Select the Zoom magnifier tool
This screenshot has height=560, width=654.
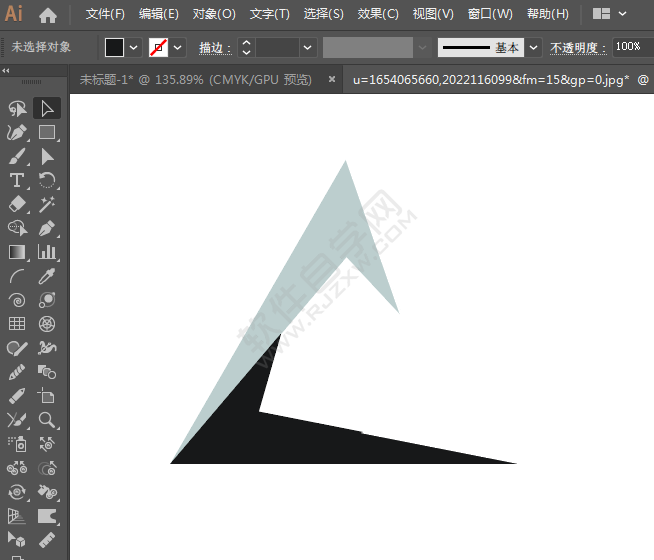[x=47, y=420]
